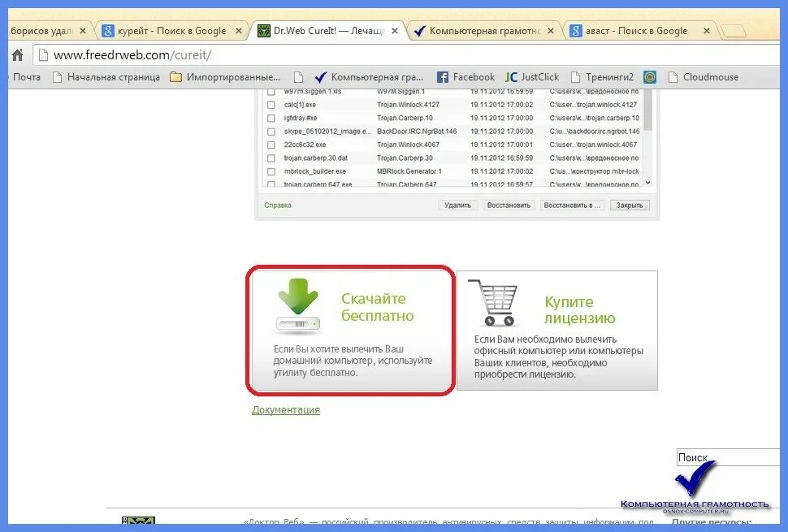
Task: Select the Trojan.Carberp.10 threat name
Action: click(x=405, y=118)
